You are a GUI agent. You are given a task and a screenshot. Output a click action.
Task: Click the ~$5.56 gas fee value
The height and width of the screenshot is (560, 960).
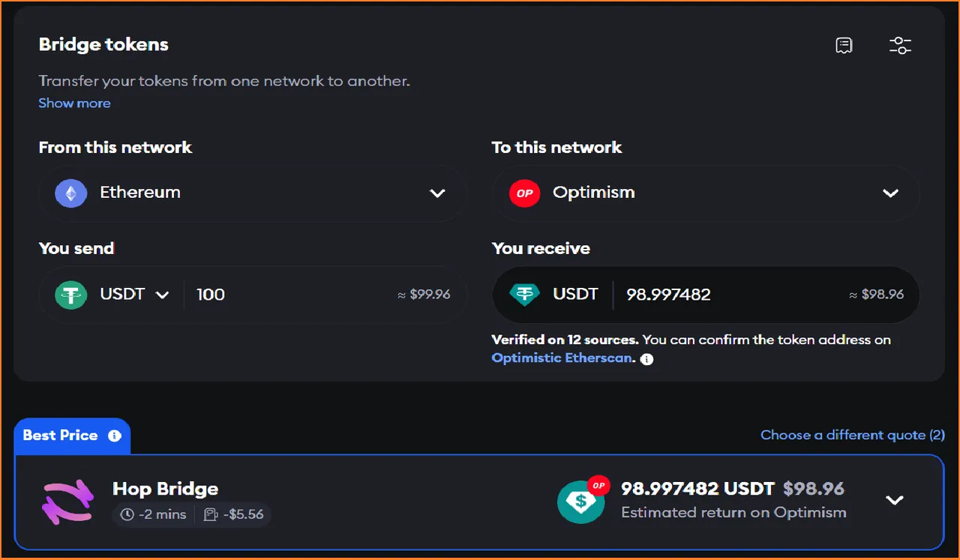point(243,514)
